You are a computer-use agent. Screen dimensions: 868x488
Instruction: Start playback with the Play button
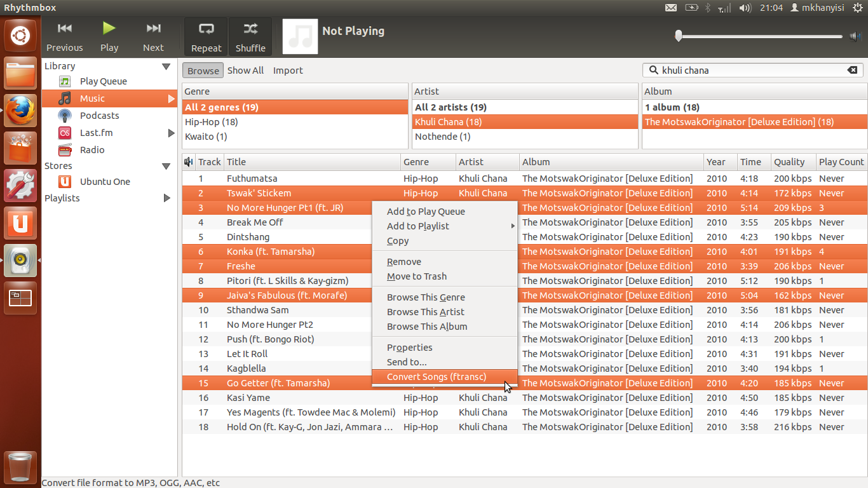[109, 37]
